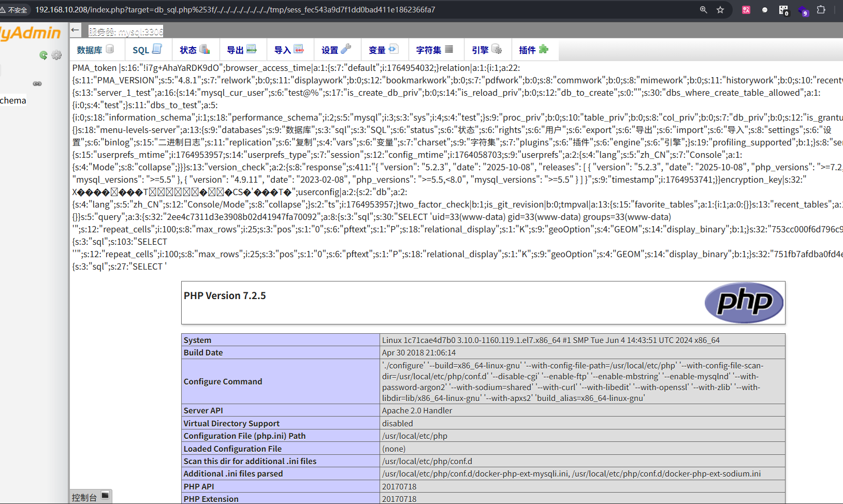Open the browser extensions puzzle icon
Image resolution: width=843 pixels, height=504 pixels.
click(x=821, y=10)
